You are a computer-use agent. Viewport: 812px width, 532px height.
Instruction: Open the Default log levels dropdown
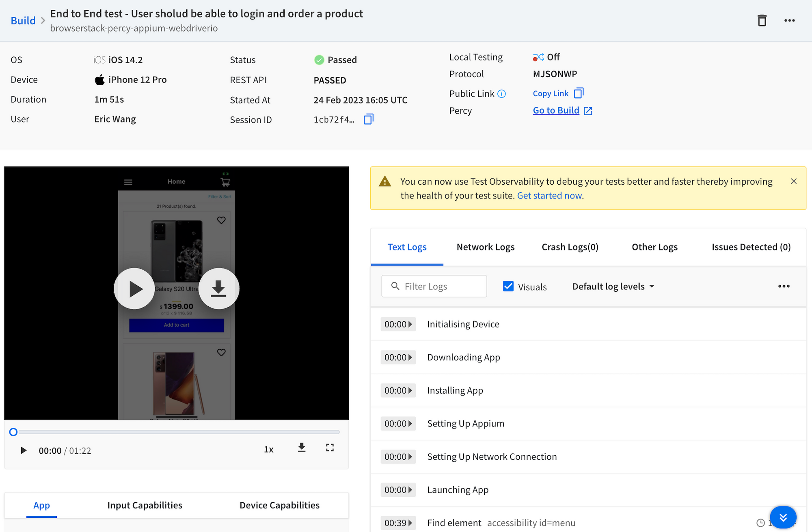pyautogui.click(x=613, y=286)
